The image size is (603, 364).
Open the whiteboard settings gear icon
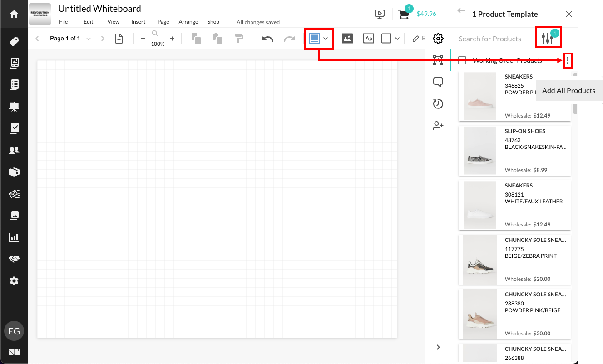click(438, 39)
